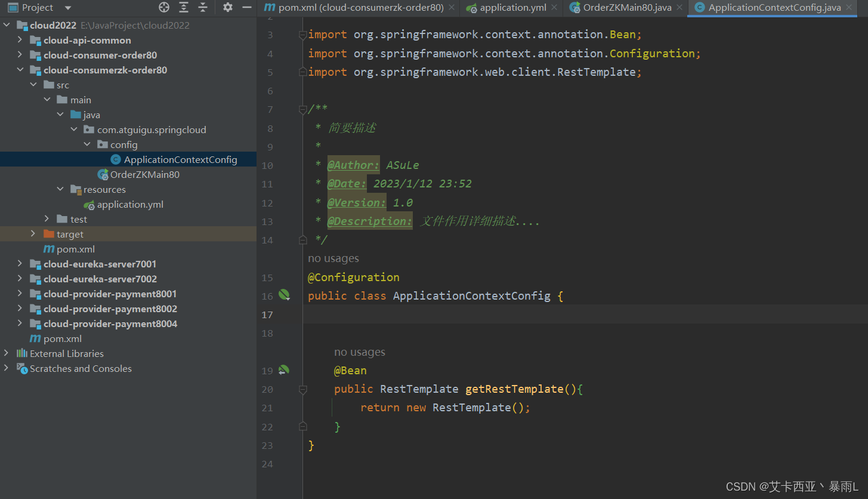
Task: Open the Project view dropdown
Action: [67, 8]
